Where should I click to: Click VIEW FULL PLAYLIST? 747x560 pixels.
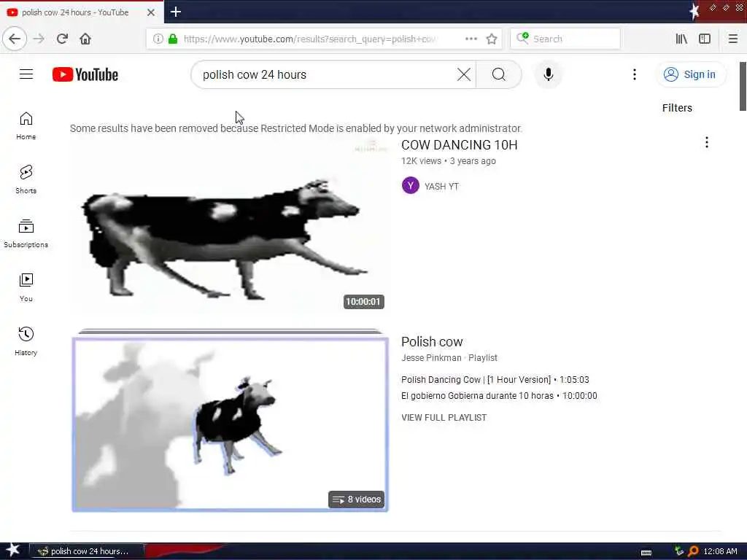pyautogui.click(x=444, y=418)
